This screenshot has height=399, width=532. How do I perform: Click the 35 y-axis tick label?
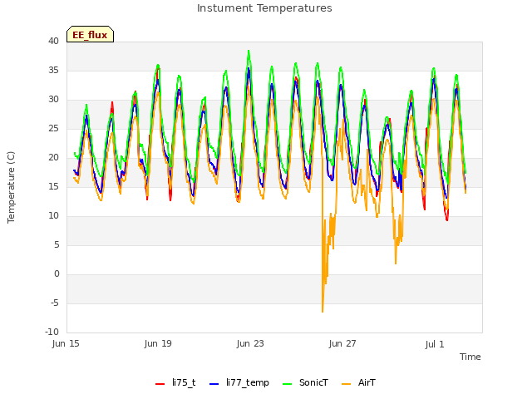(x=53, y=70)
